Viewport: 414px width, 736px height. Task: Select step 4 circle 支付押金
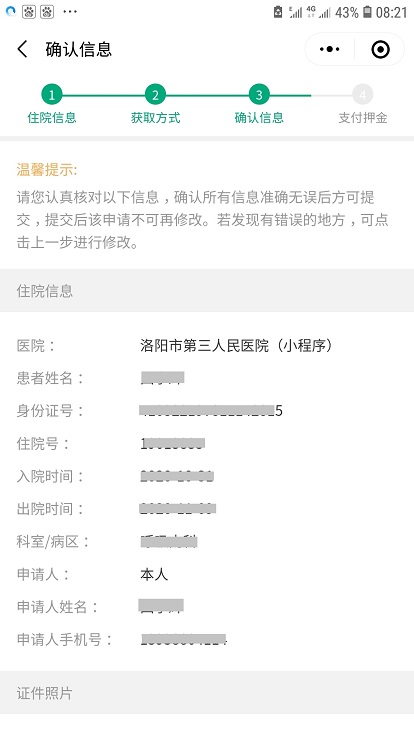pyautogui.click(x=362, y=95)
